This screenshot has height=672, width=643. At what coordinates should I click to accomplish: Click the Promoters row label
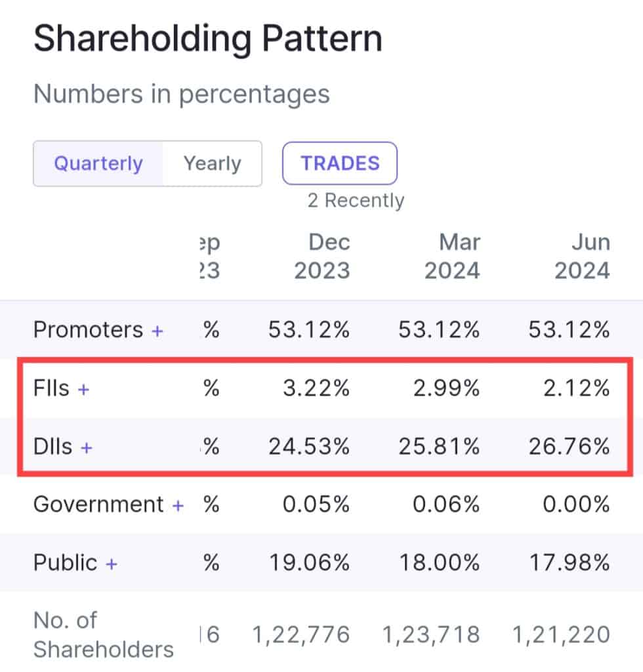click(88, 329)
